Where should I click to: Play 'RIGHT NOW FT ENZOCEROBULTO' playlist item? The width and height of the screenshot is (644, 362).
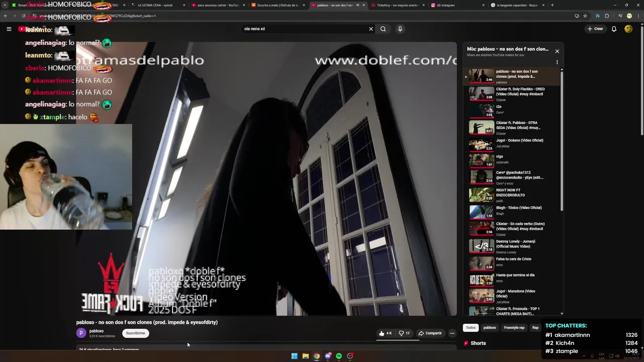tap(511, 195)
